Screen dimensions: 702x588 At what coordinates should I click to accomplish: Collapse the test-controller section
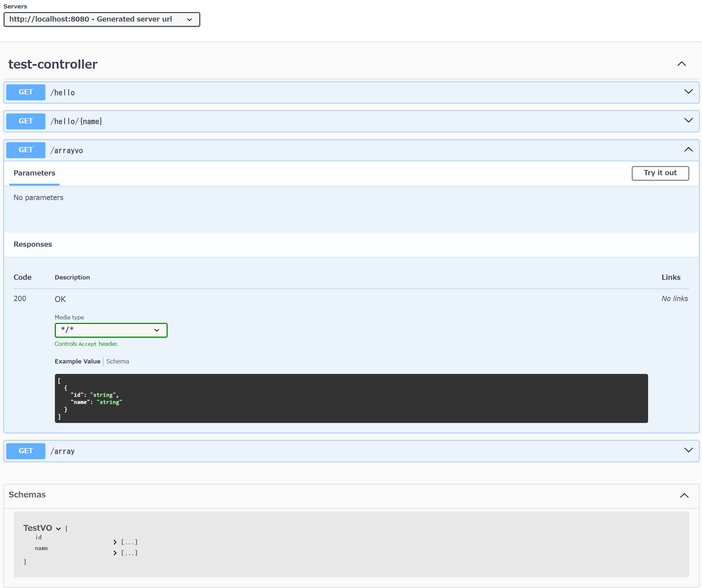(682, 64)
